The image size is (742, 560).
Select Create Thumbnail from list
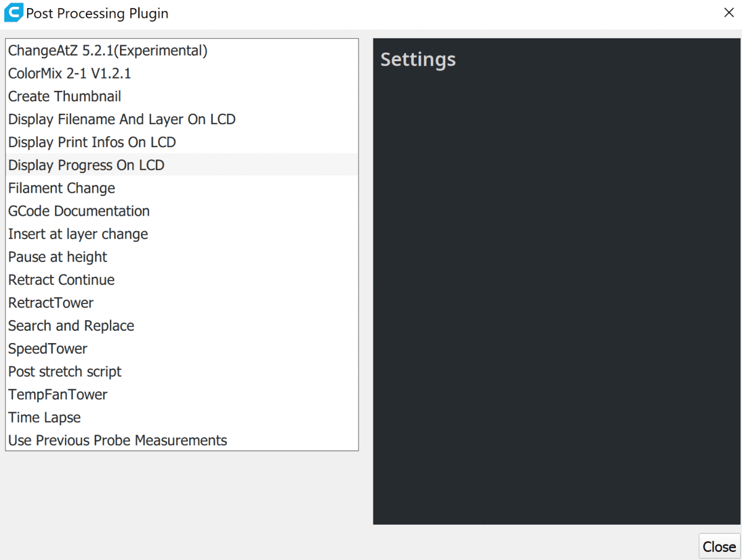click(x=64, y=96)
